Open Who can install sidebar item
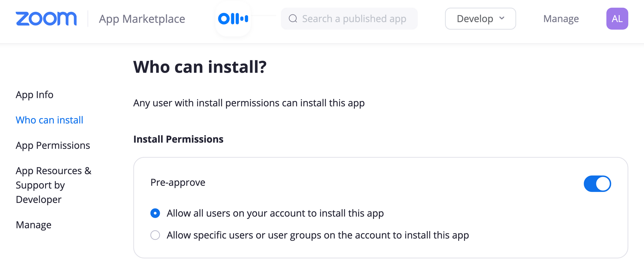The width and height of the screenshot is (644, 260). [x=50, y=120]
